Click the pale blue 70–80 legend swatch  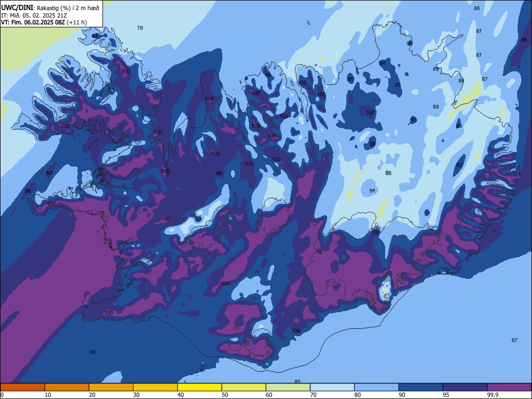332,387
